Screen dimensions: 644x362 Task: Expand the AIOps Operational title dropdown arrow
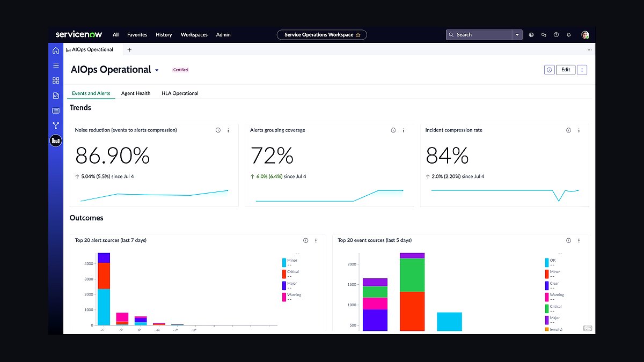[x=157, y=71]
